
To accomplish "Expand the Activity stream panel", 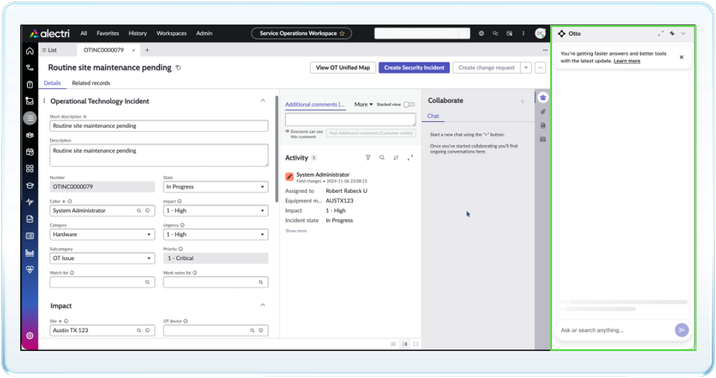I will pos(410,158).
